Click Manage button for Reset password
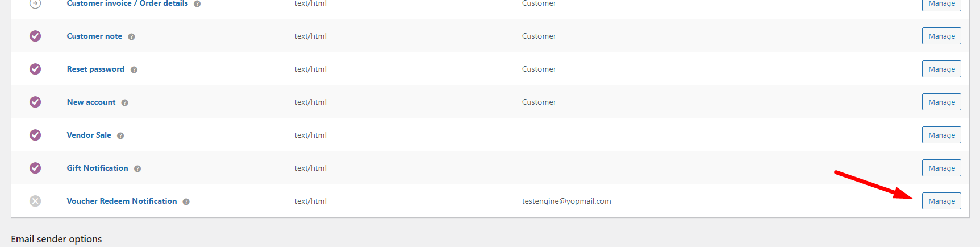 [x=941, y=69]
